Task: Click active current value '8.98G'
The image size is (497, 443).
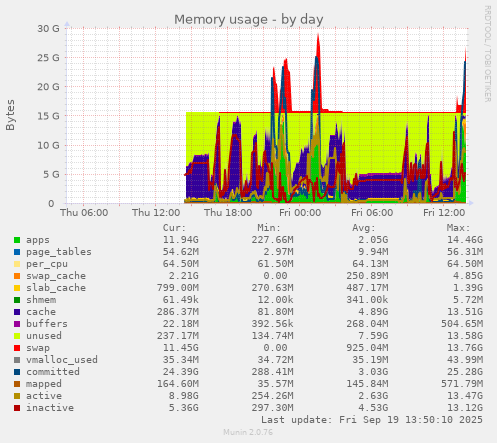Action: click(x=183, y=396)
